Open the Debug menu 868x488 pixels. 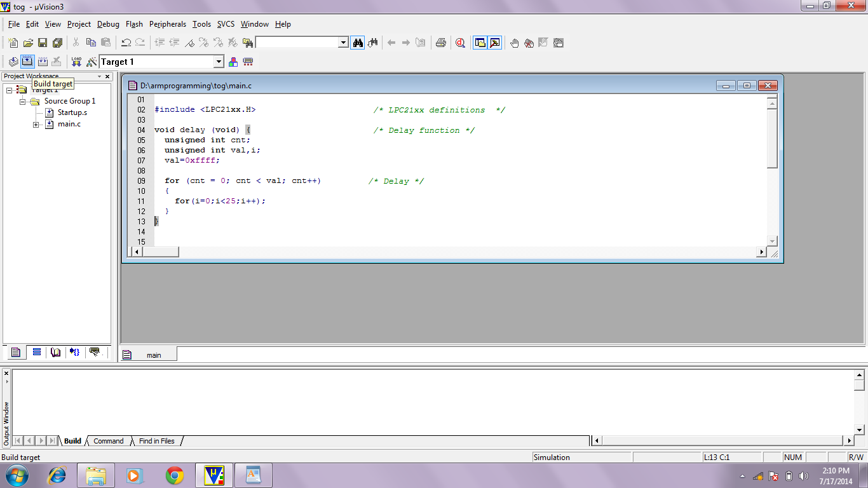(x=108, y=24)
